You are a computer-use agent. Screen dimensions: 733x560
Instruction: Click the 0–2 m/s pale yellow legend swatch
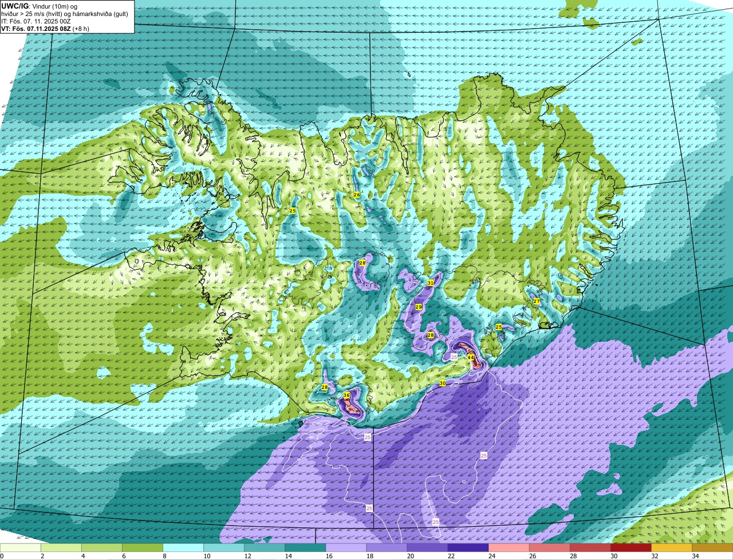point(21,547)
